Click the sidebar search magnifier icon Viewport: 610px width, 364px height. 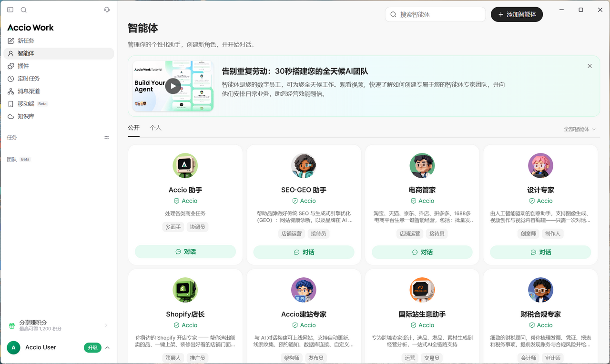tap(24, 10)
